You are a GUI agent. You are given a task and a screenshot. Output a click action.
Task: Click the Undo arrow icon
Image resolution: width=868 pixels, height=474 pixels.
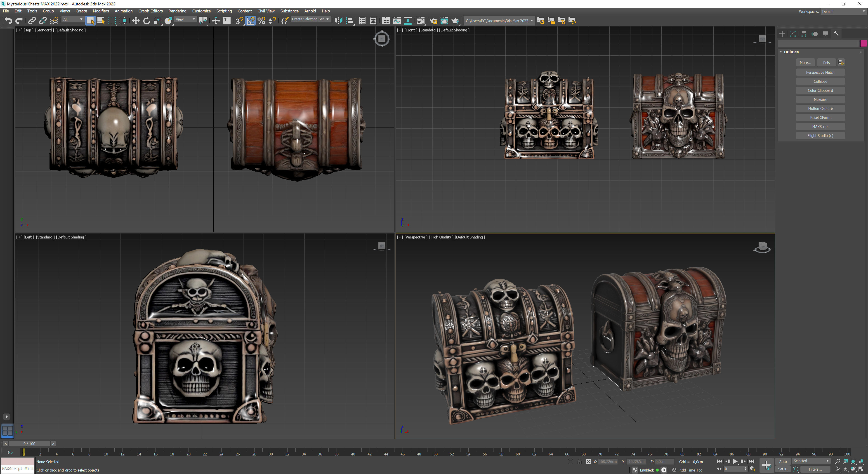tap(8, 21)
